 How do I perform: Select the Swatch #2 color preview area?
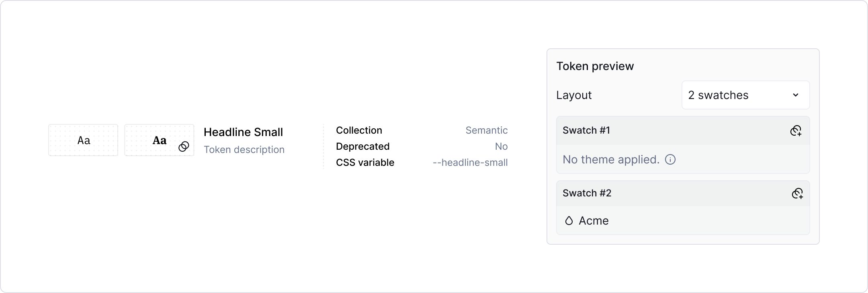(x=683, y=221)
